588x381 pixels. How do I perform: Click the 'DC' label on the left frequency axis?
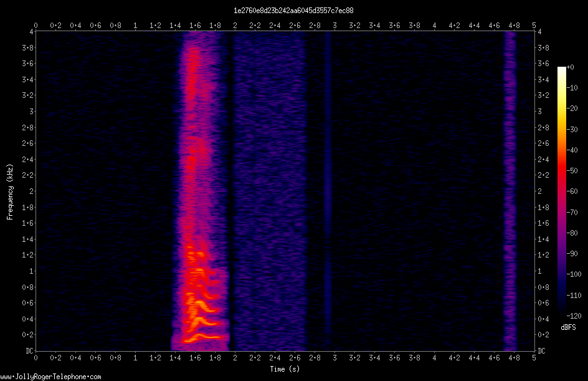(x=29, y=351)
